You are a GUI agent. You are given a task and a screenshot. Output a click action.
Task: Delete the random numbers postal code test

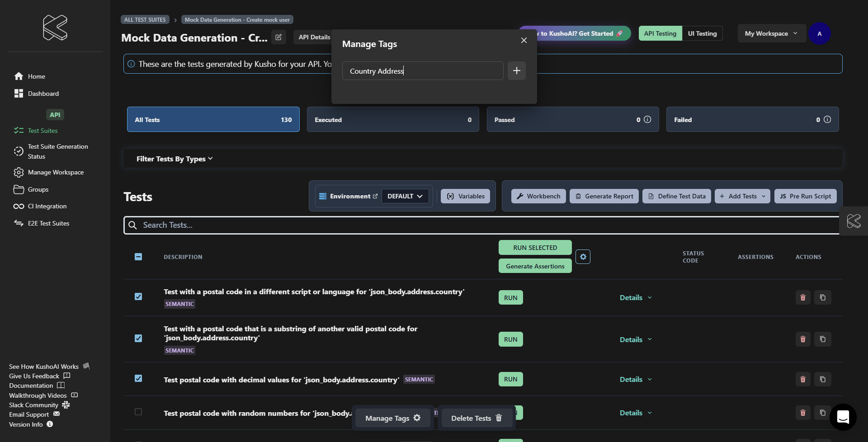click(803, 413)
